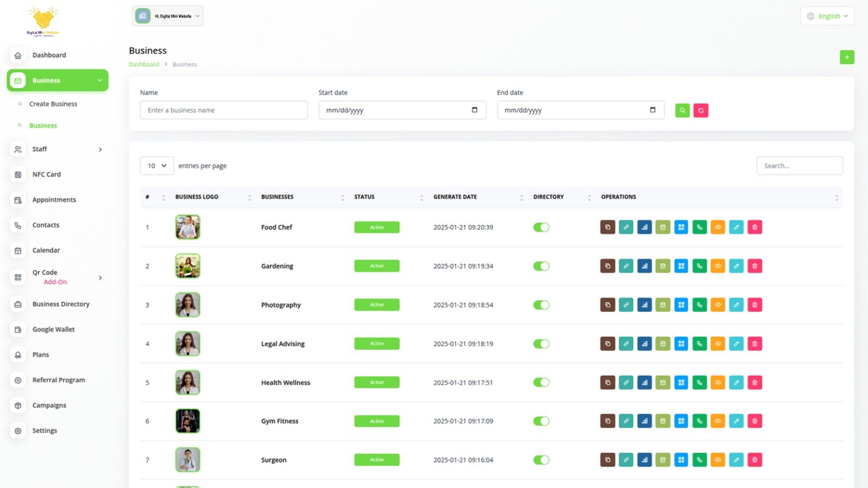The image size is (868, 488).
Task: Open Contacts in sidebar
Action: click(46, 225)
